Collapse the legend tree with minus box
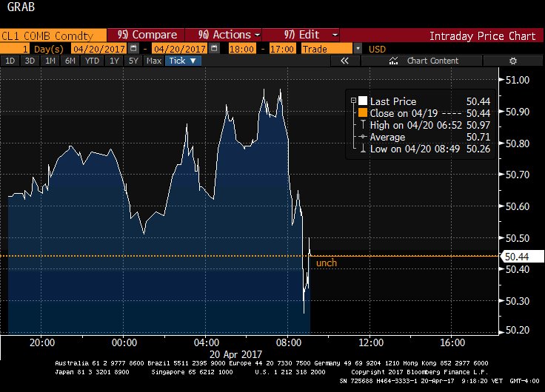Screen dimensions: 545x392 pos(354,101)
